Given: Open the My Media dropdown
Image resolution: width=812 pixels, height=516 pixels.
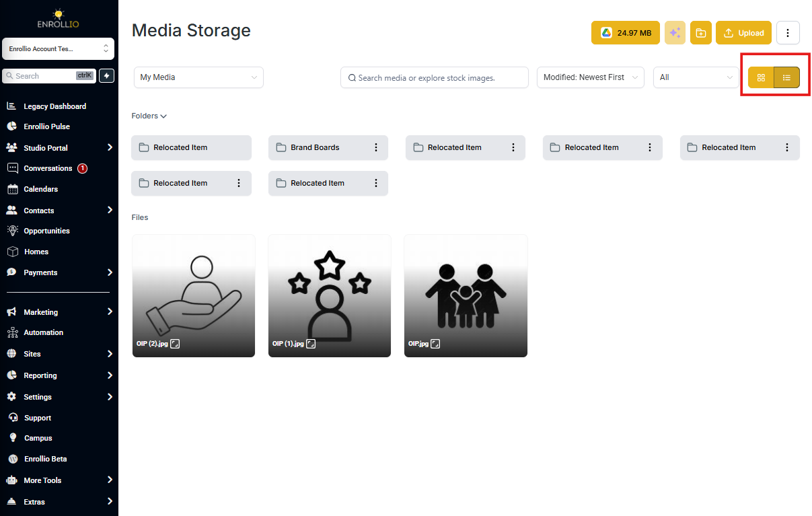Looking at the screenshot, I should click(x=198, y=77).
